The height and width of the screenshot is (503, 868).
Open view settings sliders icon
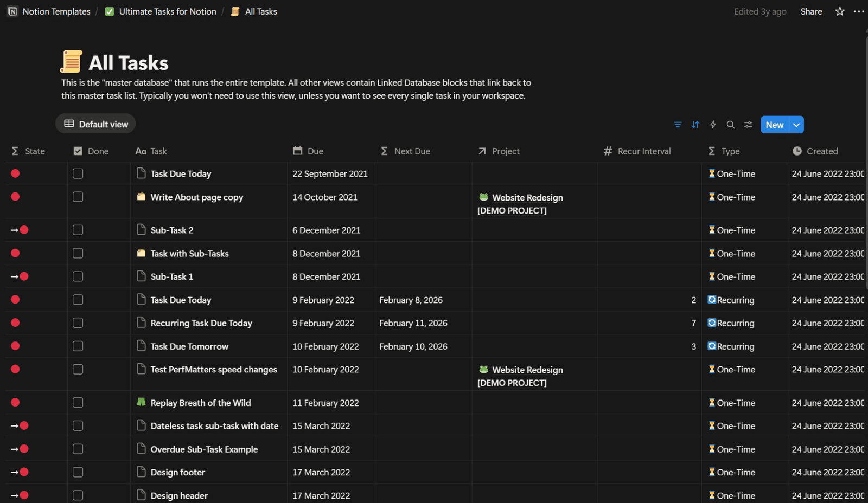coord(748,125)
